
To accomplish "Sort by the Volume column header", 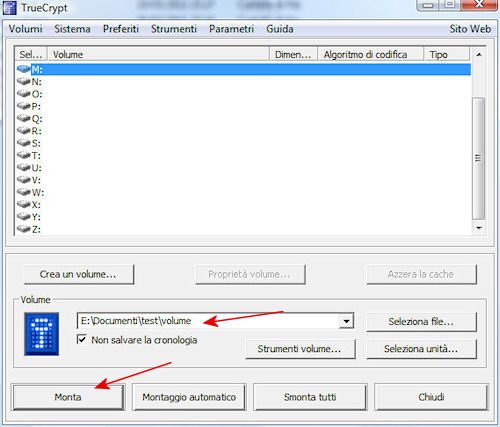I will (159, 54).
